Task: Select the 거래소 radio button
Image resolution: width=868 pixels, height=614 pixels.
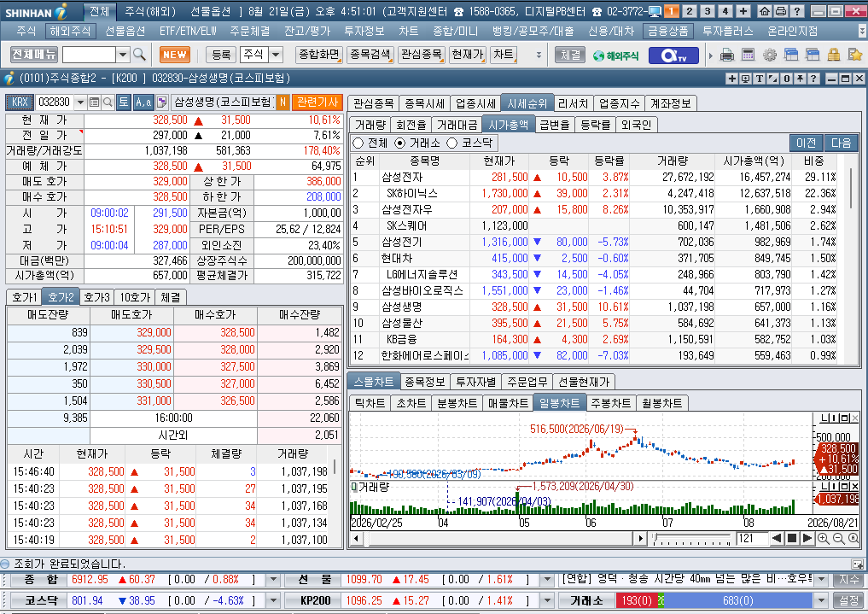Action: [x=399, y=143]
